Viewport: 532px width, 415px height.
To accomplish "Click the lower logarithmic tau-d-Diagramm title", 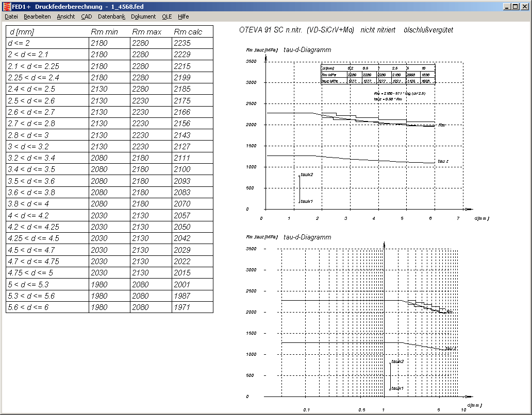I will tap(307, 237).
